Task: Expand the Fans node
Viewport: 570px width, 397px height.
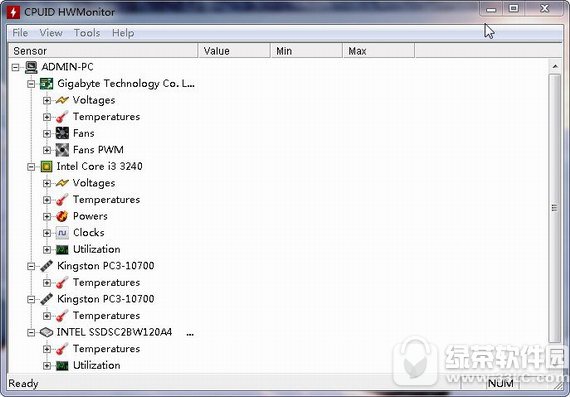Action: tap(47, 134)
